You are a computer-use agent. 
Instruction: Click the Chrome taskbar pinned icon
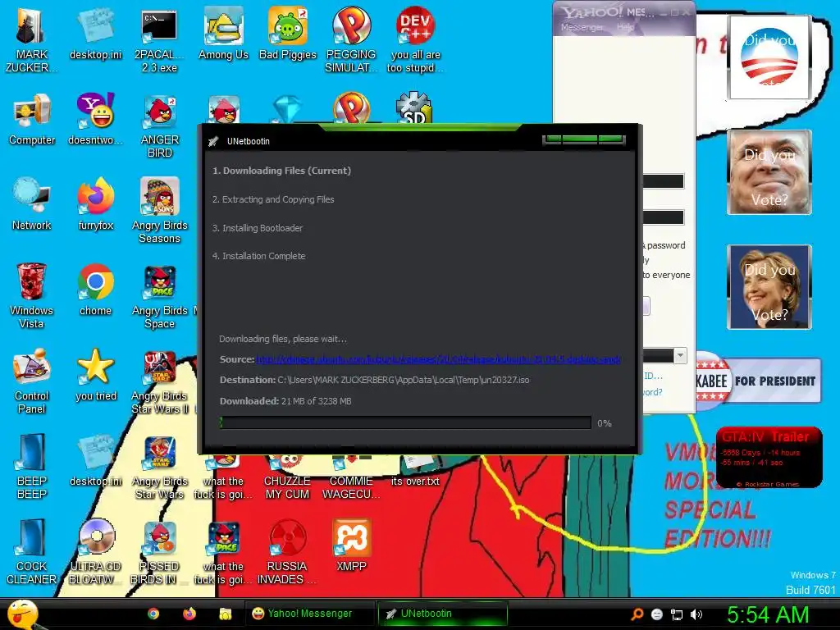click(153, 614)
